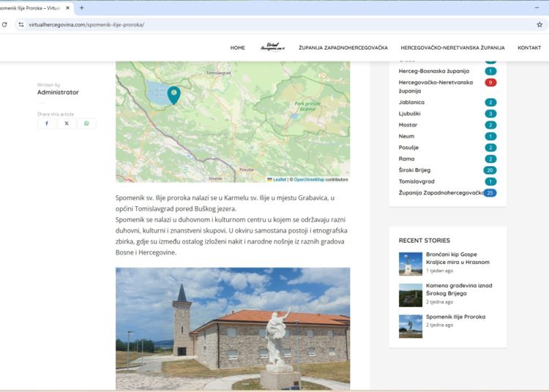Screen dimensions: 549x392
Task: Open Spomenik Ilije Proroka recent story
Action: (x=455, y=317)
